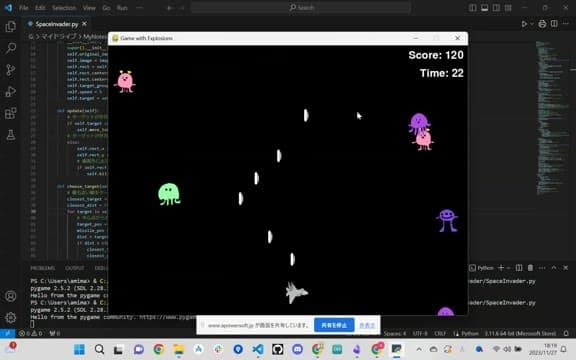The image size is (576, 360).
Task: Kill the terminal with trash icon
Action: tap(530, 268)
